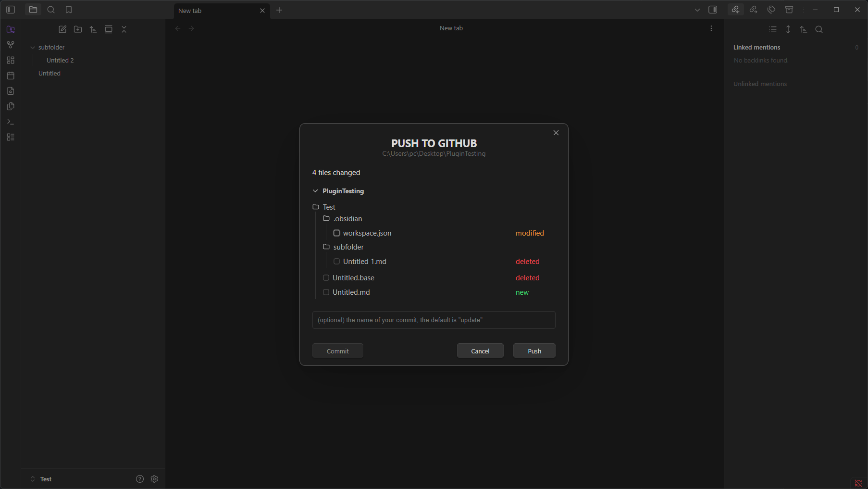The height and width of the screenshot is (489, 868).
Task: Toggle auto-reveal current file icon
Action: tap(109, 29)
